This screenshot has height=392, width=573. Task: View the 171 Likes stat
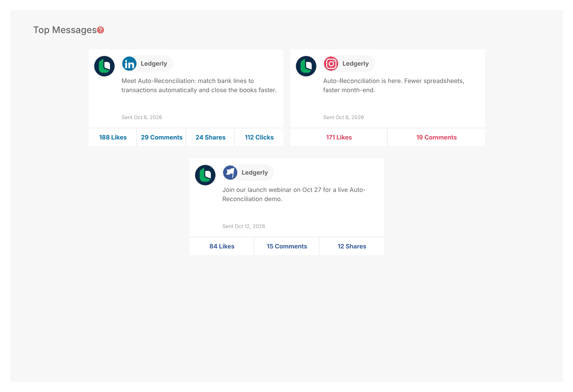[339, 137]
